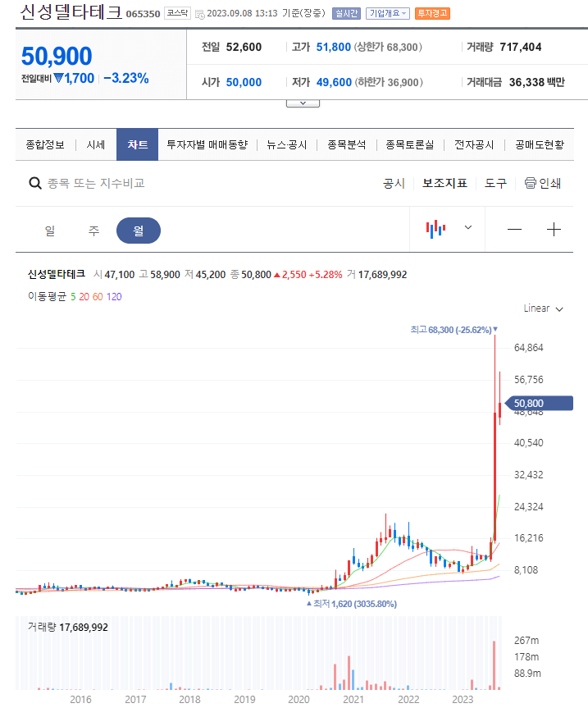Screen dimensions: 588x708
Task: Click the 코스닥 market badge
Action: (x=177, y=14)
